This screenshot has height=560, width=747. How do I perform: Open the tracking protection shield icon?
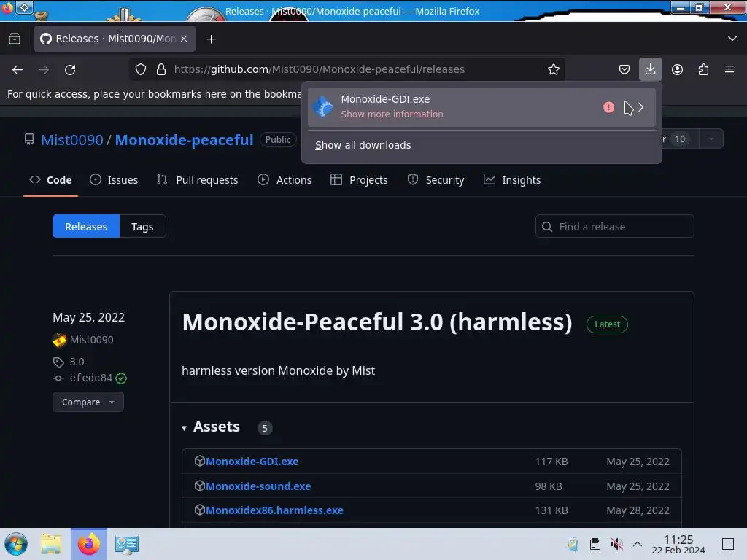pos(141,69)
